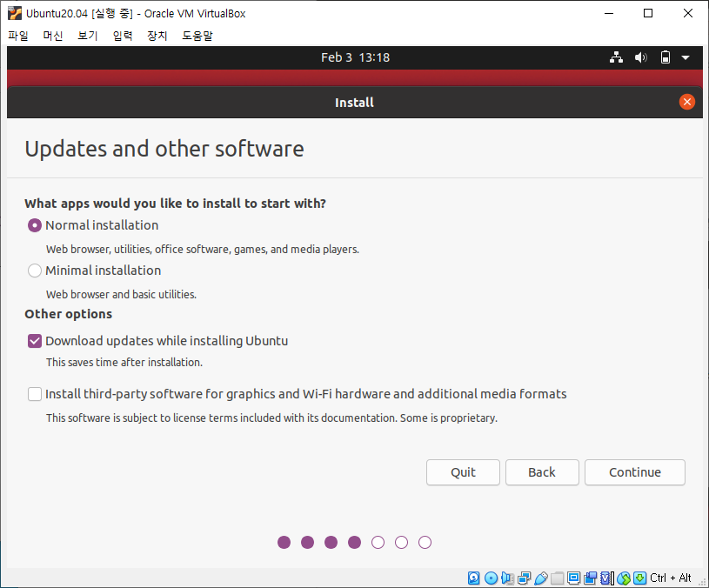The image size is (709, 588).
Task: Click the Back button
Action: click(542, 472)
